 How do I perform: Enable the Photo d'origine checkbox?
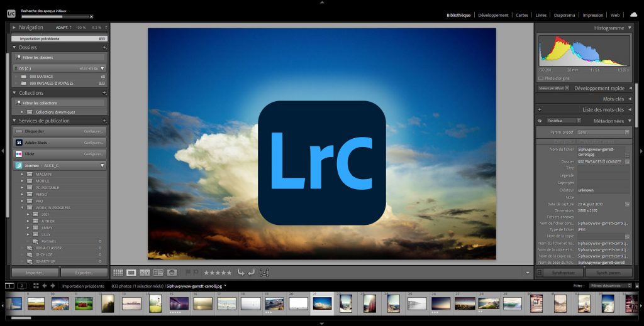[541, 79]
